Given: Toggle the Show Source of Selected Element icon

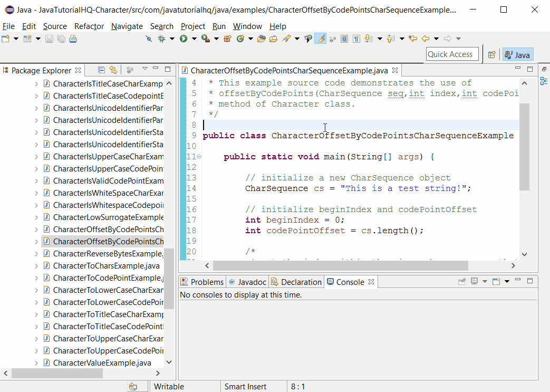Looking at the screenshot, I should click(344, 39).
